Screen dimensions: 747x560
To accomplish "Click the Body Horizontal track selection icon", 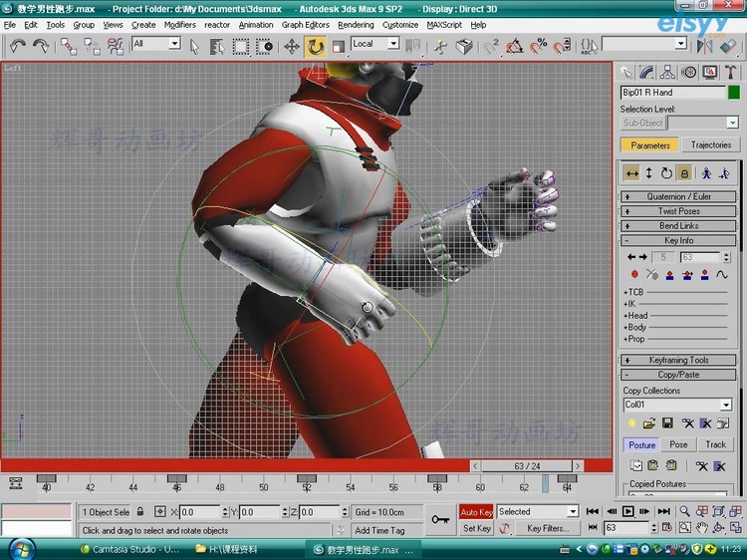I will [632, 173].
